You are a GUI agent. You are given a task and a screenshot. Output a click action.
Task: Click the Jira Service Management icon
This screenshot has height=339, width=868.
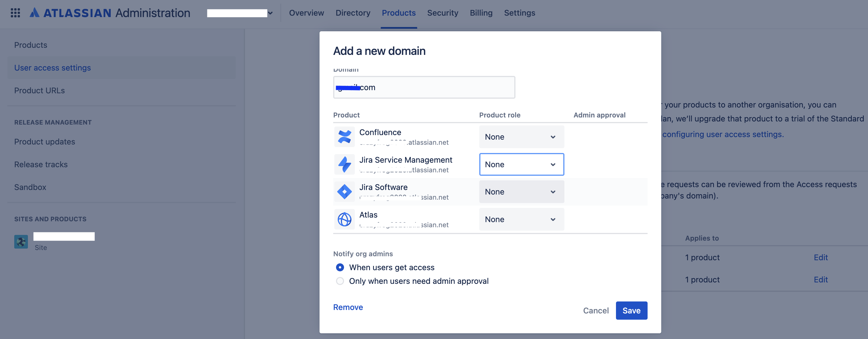(x=344, y=164)
